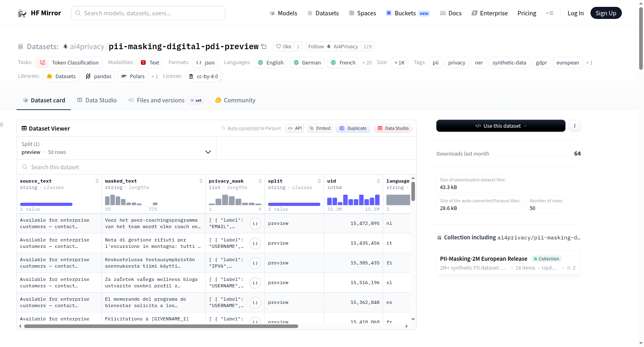644x347 pixels.
Task: Click the synthetic-data tag
Action: tap(509, 62)
